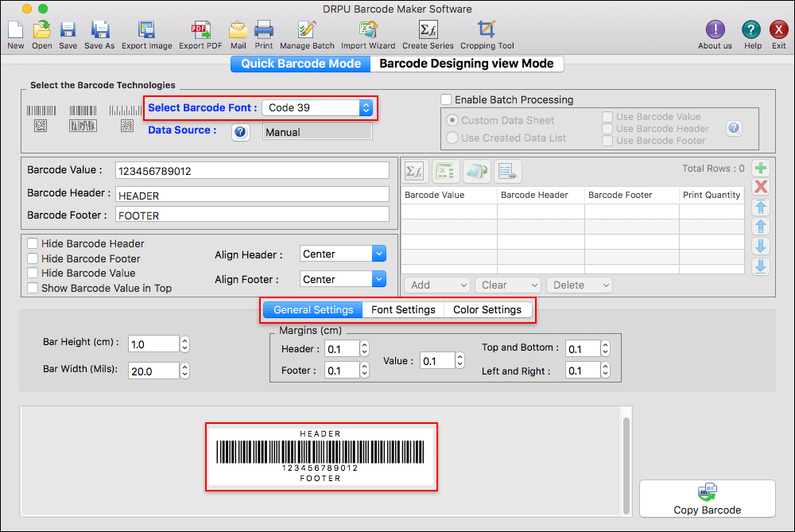Click the Barcode Header input field

click(252, 196)
